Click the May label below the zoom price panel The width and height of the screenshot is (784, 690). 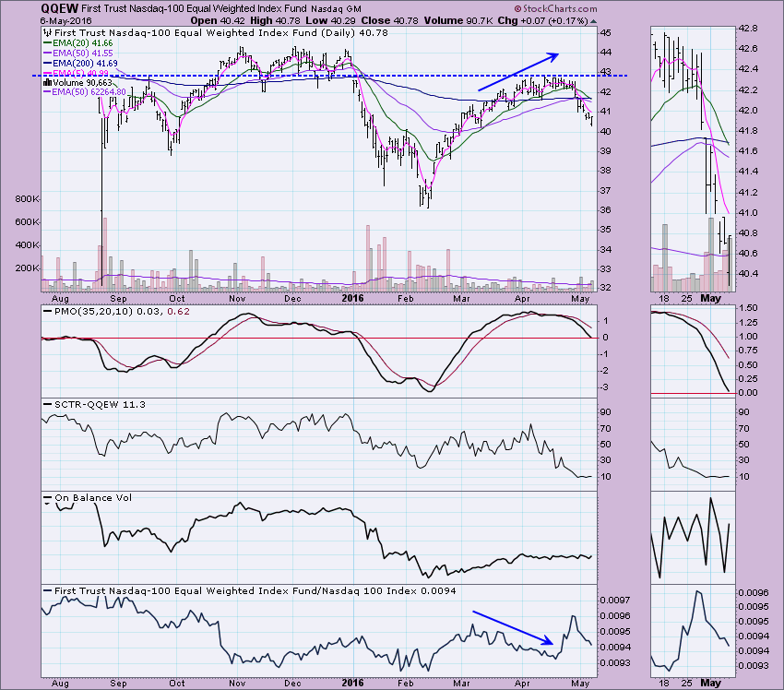coord(710,299)
